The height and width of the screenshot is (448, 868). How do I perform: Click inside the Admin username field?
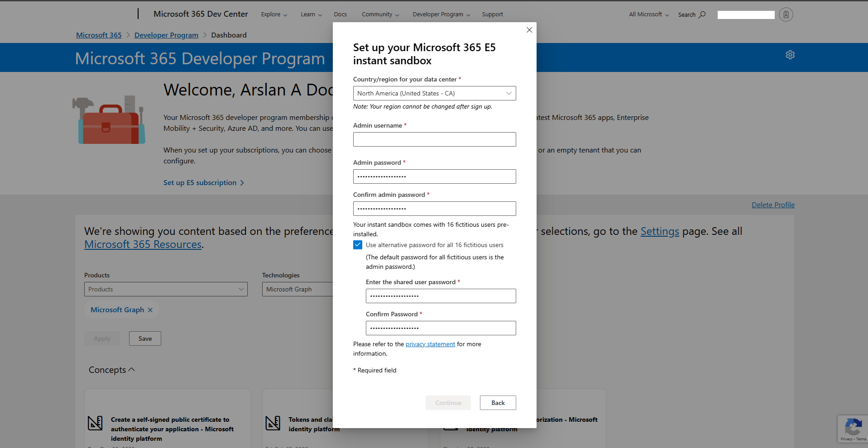point(434,139)
